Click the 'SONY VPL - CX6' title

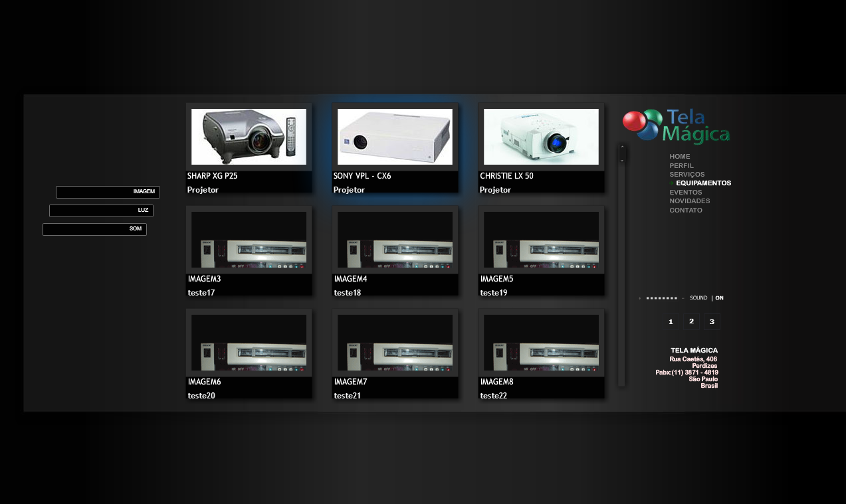[x=362, y=177]
